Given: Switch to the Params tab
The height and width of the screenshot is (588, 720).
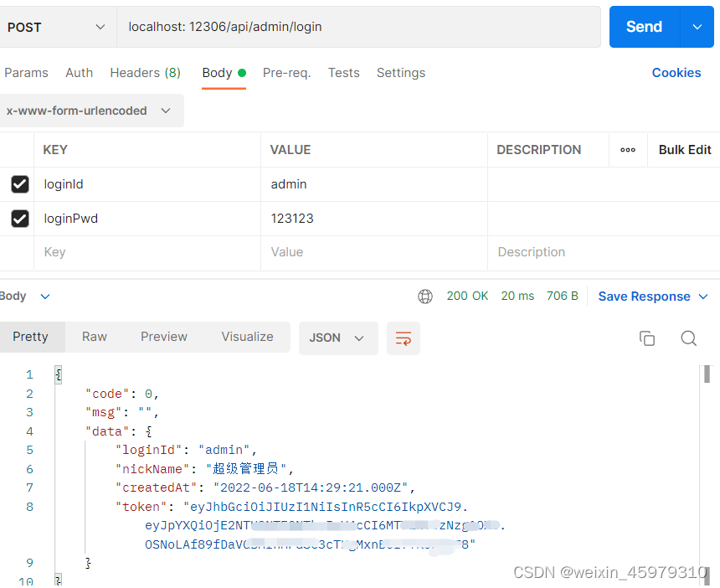Looking at the screenshot, I should [26, 73].
